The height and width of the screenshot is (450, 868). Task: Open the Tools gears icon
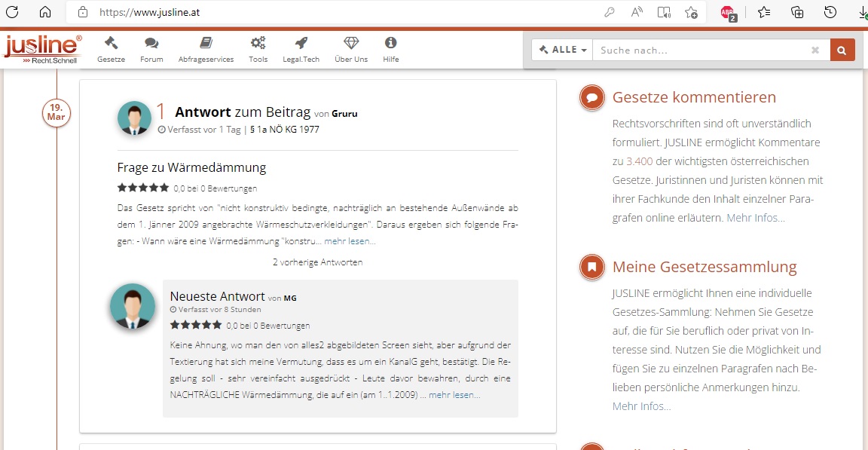(258, 44)
